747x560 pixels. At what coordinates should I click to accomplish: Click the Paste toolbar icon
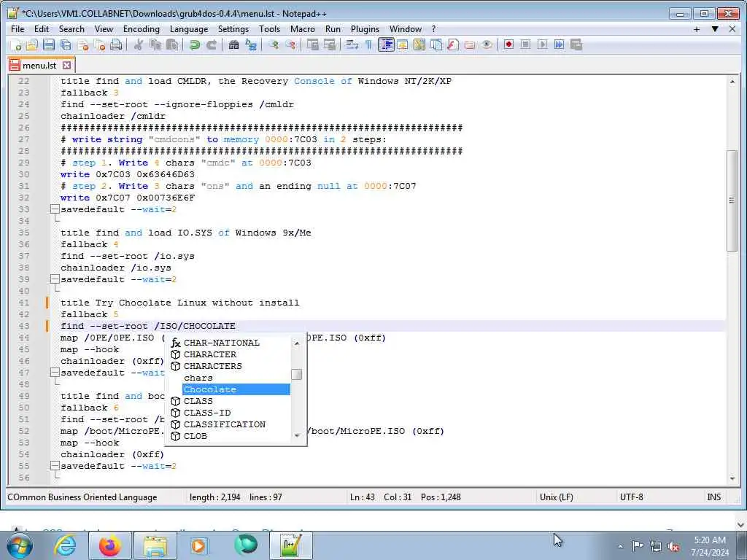point(172,44)
